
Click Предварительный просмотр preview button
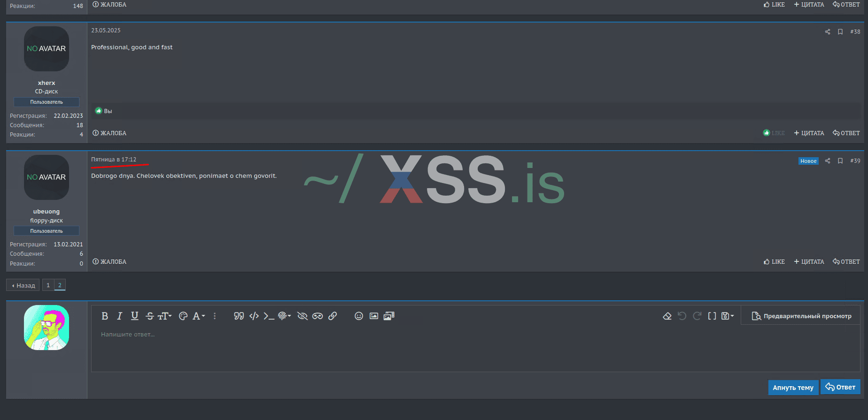coord(801,316)
